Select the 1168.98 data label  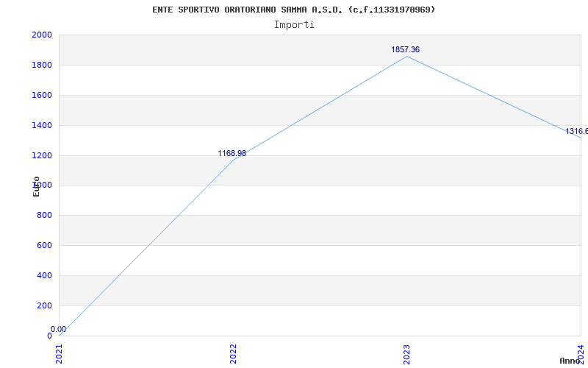tap(232, 153)
